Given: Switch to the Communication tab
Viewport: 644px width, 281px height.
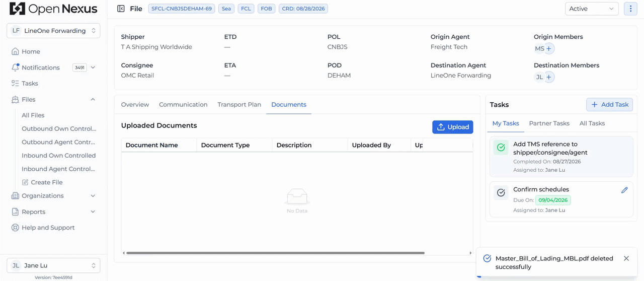Looking at the screenshot, I should [183, 105].
